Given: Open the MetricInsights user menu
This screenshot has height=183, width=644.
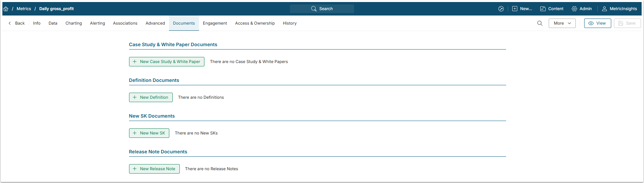Looking at the screenshot, I should tap(619, 9).
